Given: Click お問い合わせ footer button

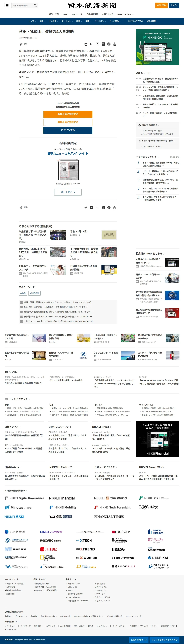Looking at the screenshot, I should point(139,640).
